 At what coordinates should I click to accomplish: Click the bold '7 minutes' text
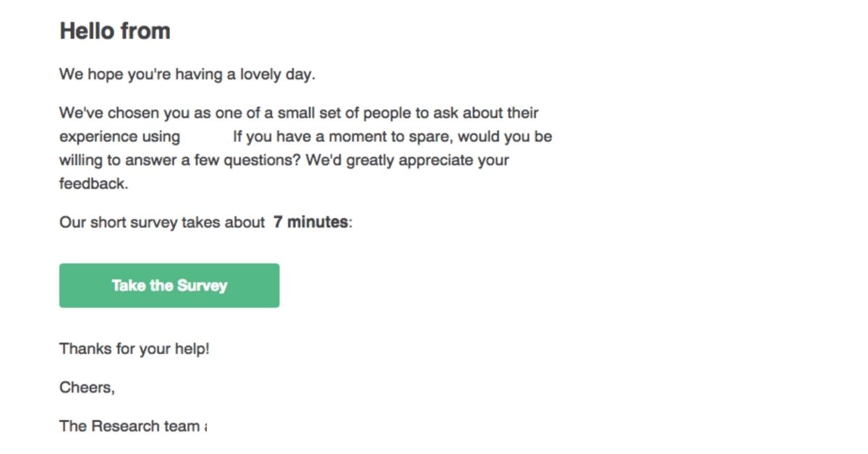click(x=309, y=222)
